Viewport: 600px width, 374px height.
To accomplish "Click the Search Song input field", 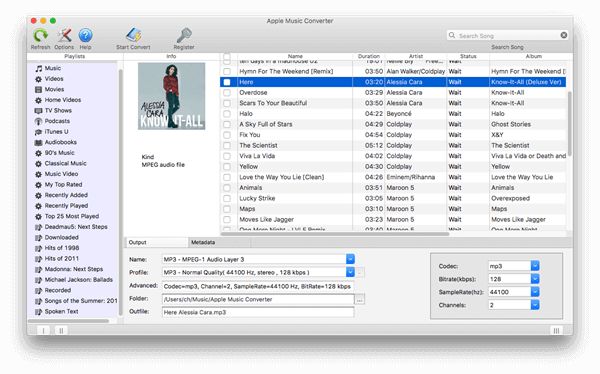I will (507, 35).
